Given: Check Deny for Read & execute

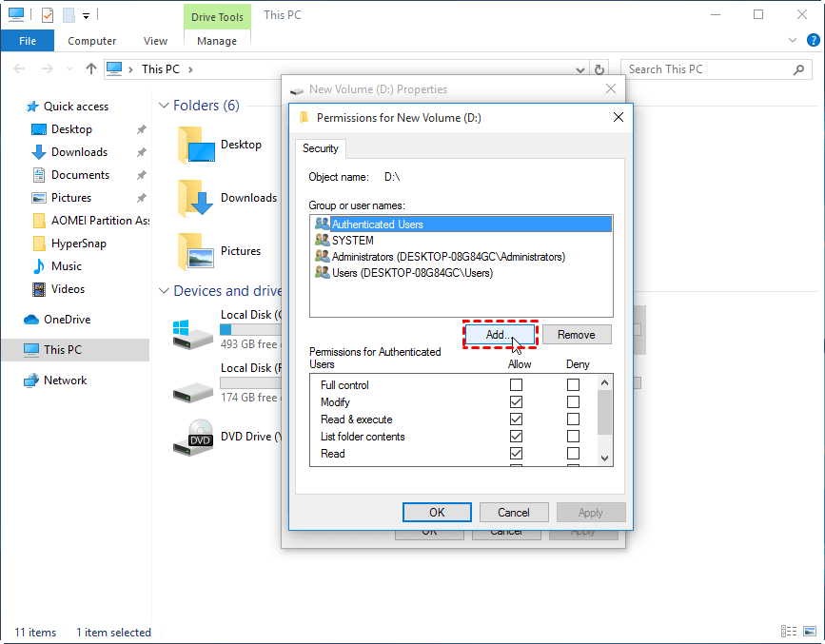Looking at the screenshot, I should coord(573,420).
